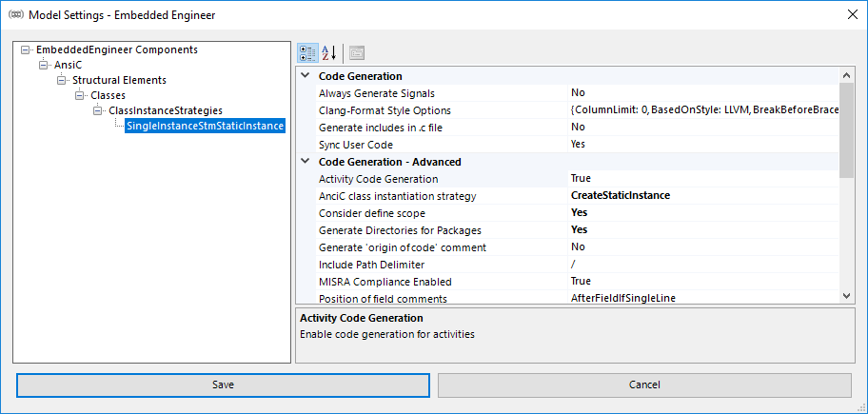Collapse EmbeddedEngineer Components node
Screen dimensions: 868x414
point(25,49)
